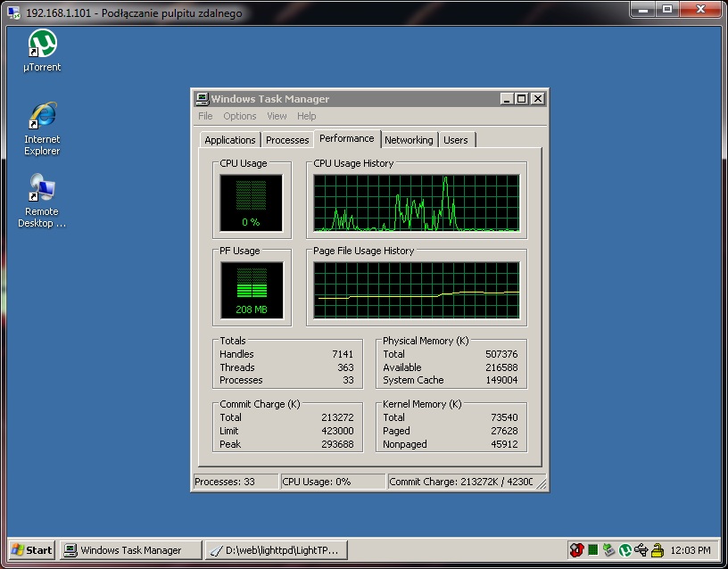
Task: Click the 'Windows Task Manager' title bar text
Action: (x=270, y=99)
